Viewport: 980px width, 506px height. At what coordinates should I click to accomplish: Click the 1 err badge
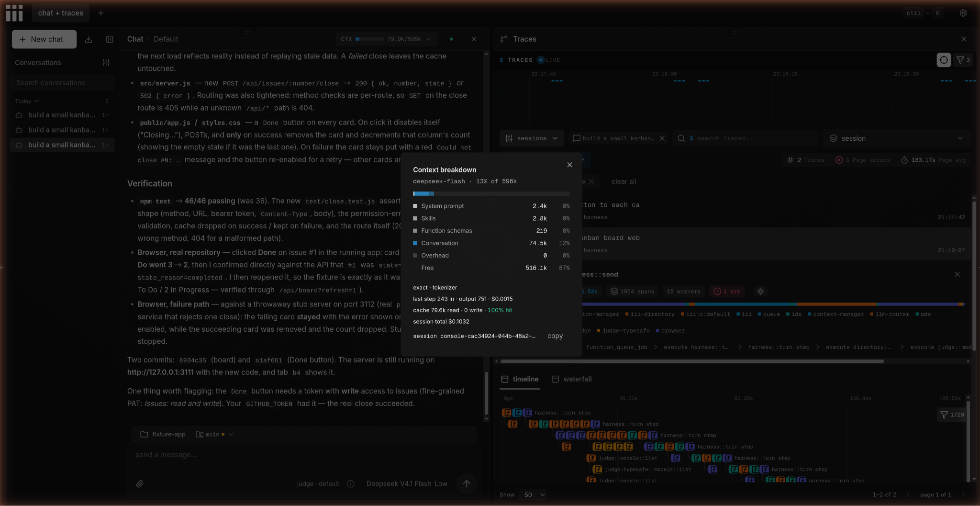727,291
